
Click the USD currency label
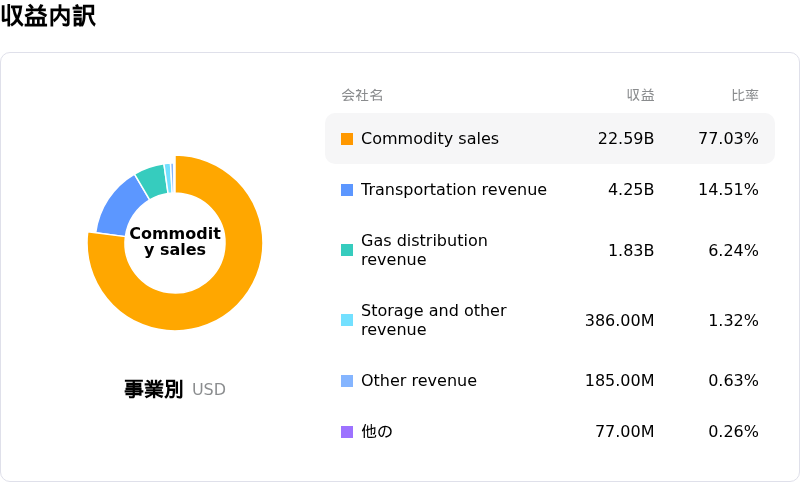[209, 390]
